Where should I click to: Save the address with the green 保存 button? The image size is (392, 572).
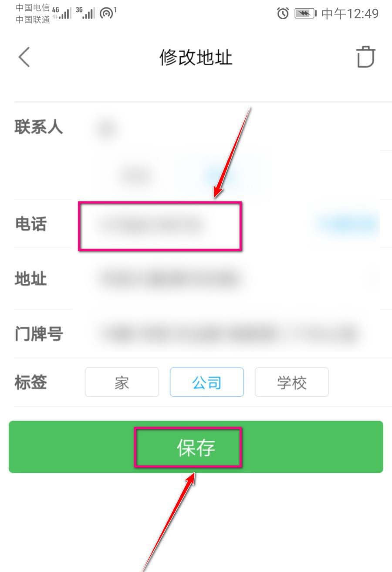[x=196, y=447]
